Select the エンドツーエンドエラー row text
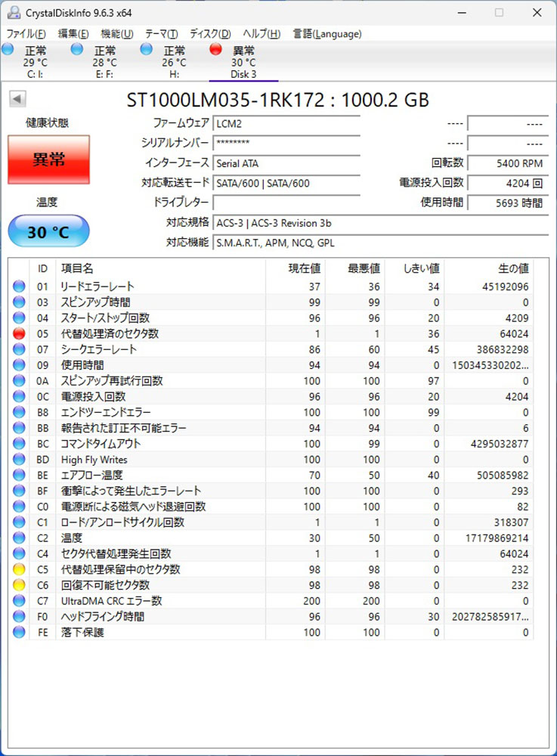Viewport: 557px width, 756px height. pyautogui.click(x=106, y=412)
